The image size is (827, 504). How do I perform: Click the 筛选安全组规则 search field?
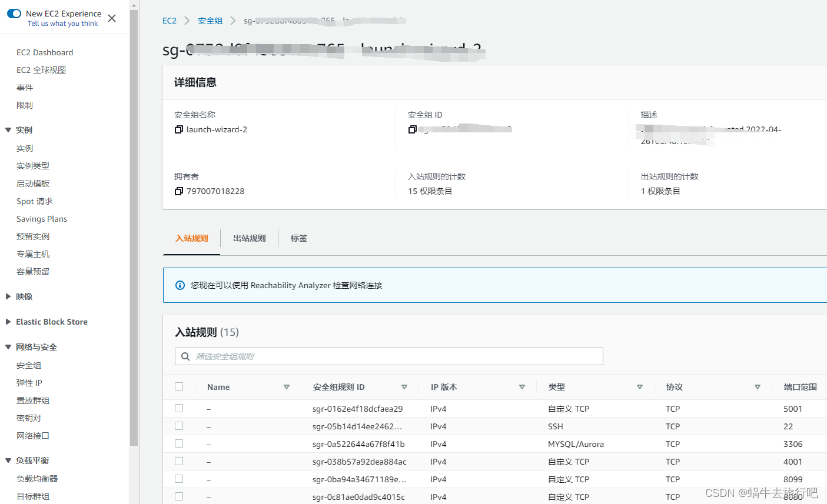point(388,356)
